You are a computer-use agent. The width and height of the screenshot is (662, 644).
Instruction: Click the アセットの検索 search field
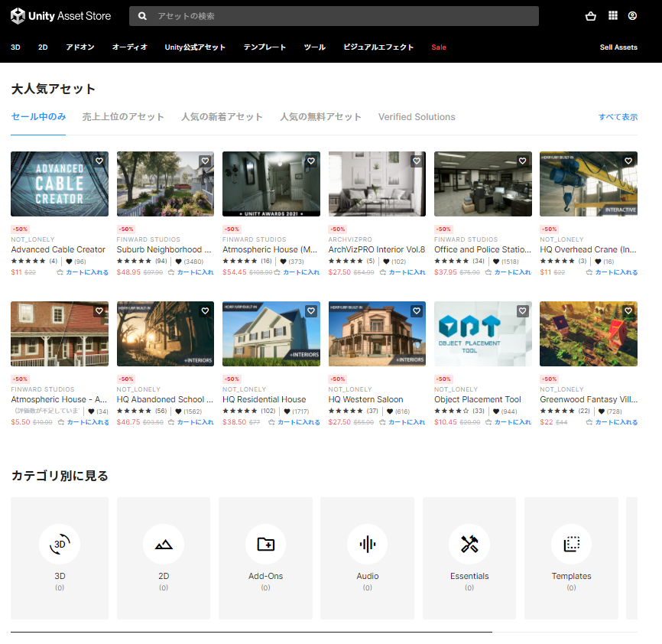pyautogui.click(x=334, y=16)
